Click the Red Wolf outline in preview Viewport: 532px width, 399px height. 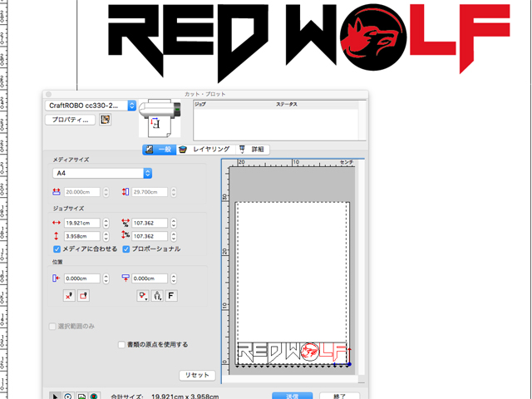293,352
